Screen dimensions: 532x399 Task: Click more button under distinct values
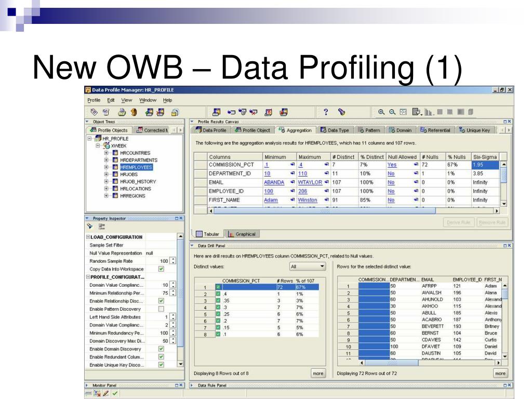coord(318,373)
